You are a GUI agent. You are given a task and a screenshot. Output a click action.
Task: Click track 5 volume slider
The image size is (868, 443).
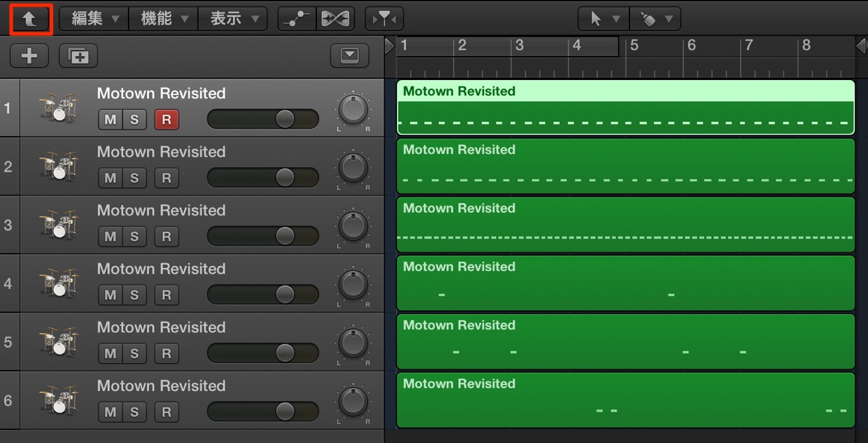263,353
